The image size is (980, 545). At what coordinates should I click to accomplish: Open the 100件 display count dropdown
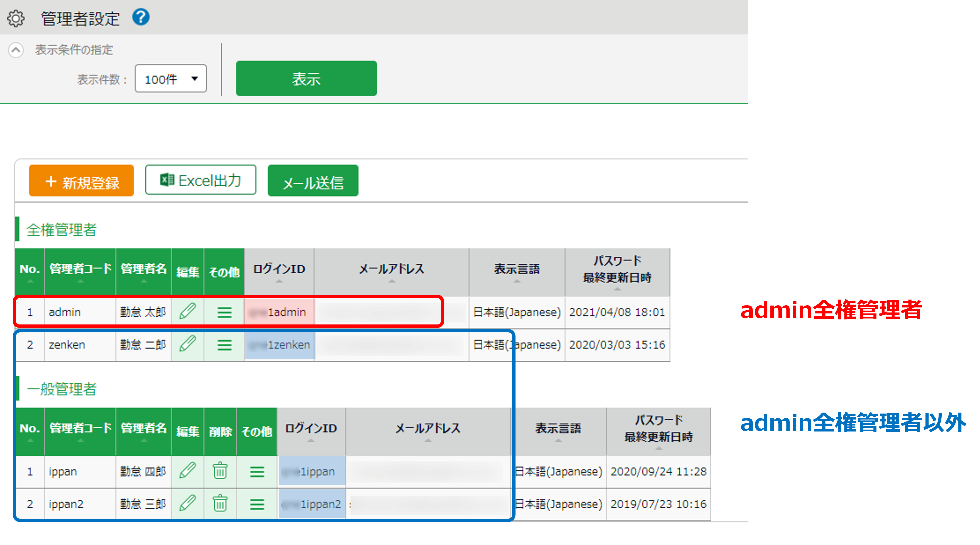pyautogui.click(x=171, y=79)
